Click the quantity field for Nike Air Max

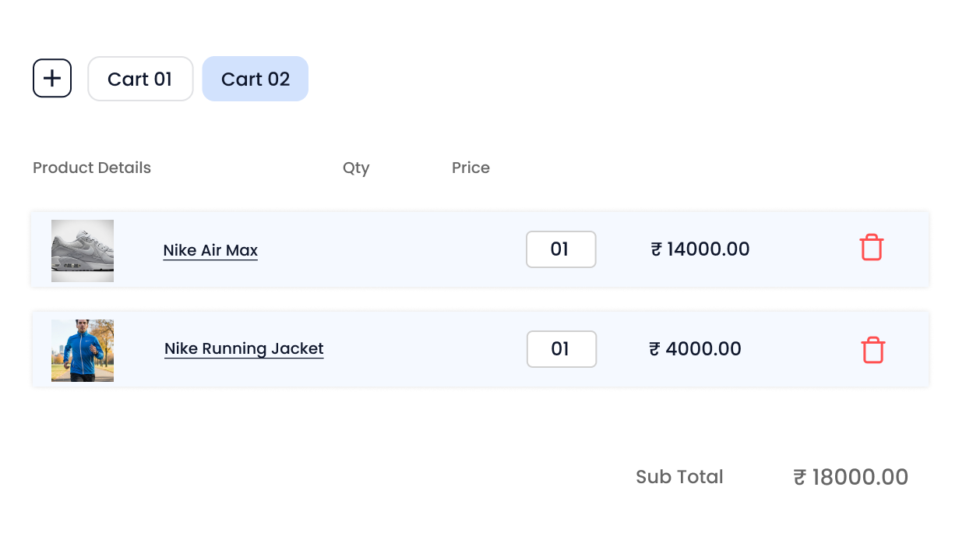561,249
